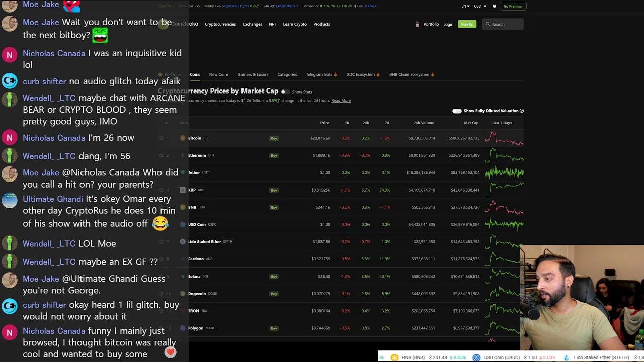
Task: Favorite XRP with its star
Action: point(161,190)
